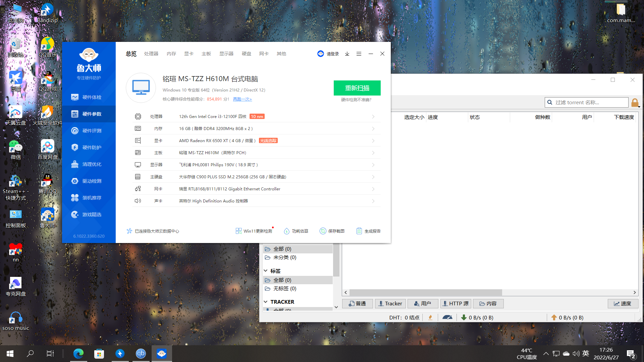Click the 光线追踪 badge
The width and height of the screenshot is (644, 362).
tap(268, 141)
